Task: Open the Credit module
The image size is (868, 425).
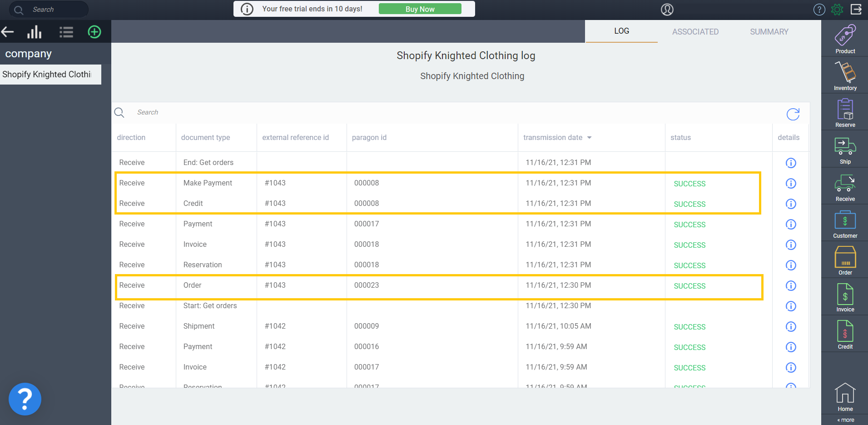Action: (845, 335)
